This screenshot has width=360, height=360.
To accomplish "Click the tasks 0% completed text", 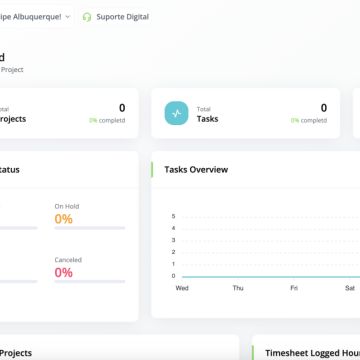I will click(x=309, y=121).
